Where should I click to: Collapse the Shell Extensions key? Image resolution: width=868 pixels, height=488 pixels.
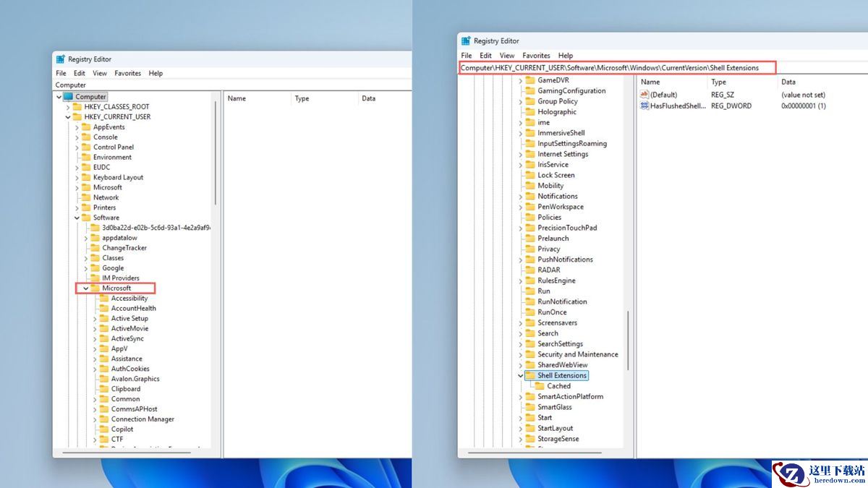[x=520, y=376]
